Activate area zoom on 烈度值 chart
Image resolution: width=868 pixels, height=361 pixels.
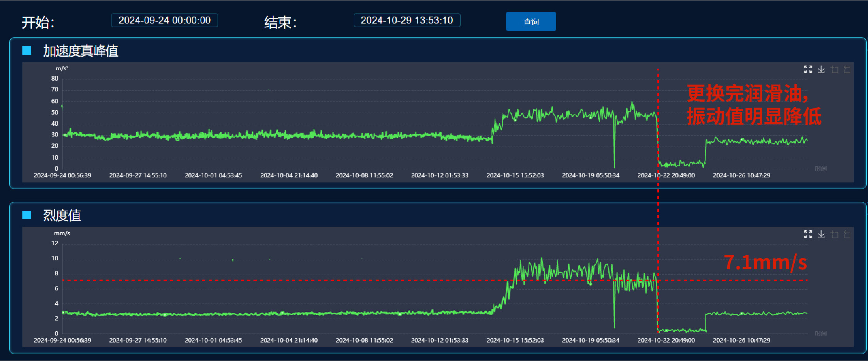pyautogui.click(x=834, y=234)
